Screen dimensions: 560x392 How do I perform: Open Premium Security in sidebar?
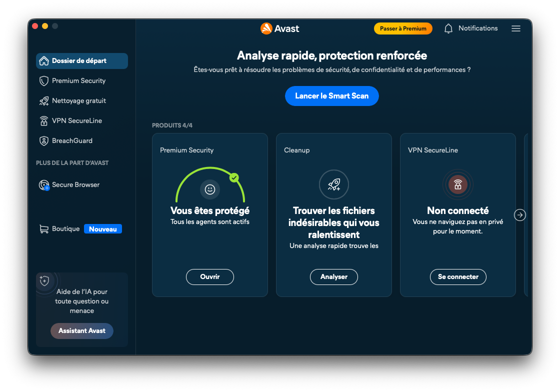82,80
